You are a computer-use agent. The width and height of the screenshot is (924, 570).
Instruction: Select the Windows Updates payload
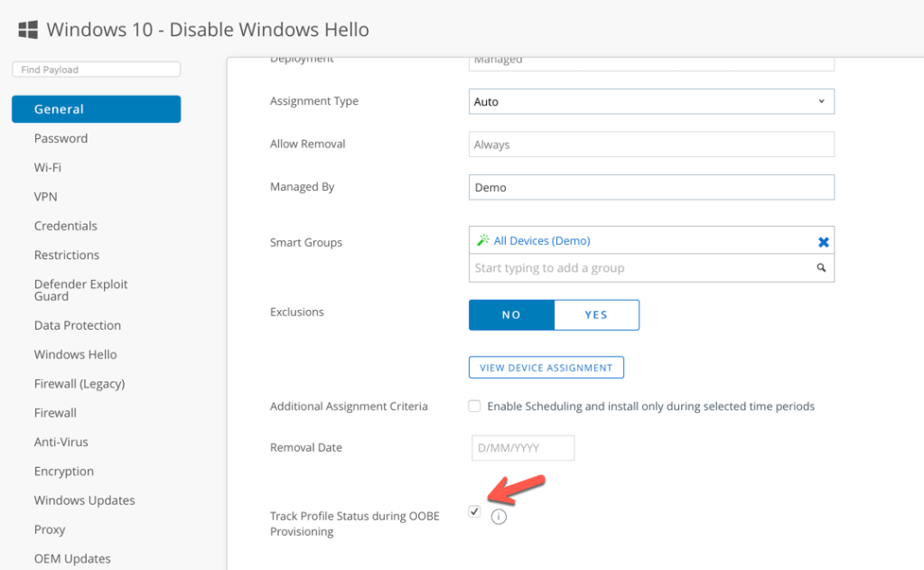click(x=84, y=500)
